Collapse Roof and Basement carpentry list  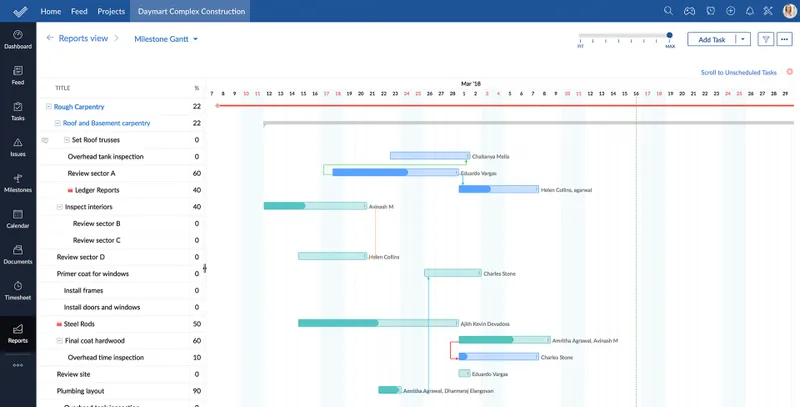pos(58,123)
